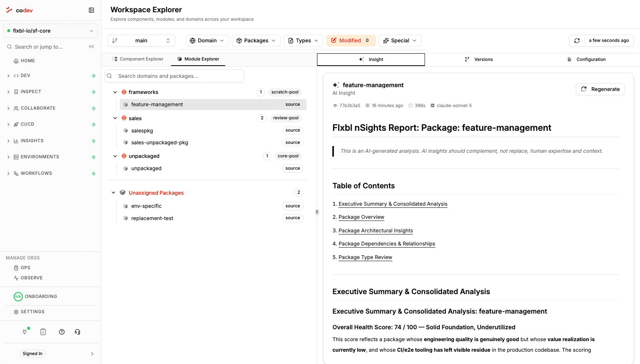Viewport: 640px width, 364px height.
Task: Open ONBOARDING progress item
Action: click(x=36, y=296)
